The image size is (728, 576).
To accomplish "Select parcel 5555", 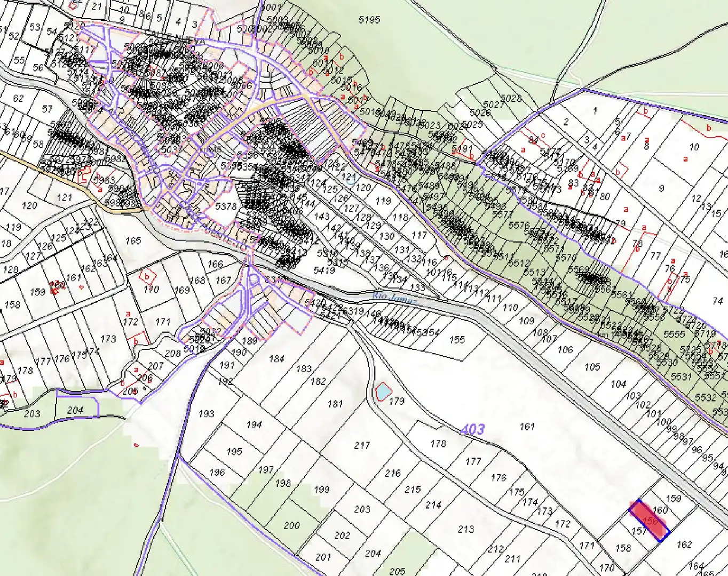I will coord(674,334).
